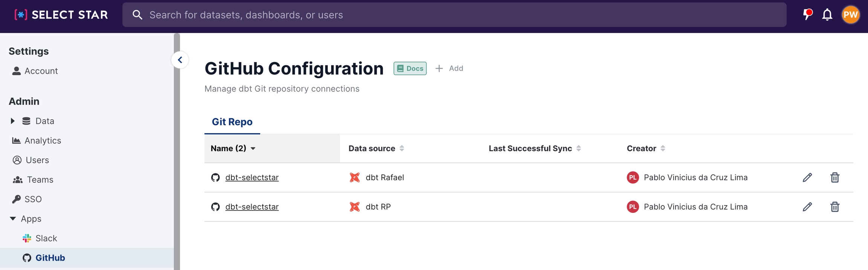
Task: Collapse the Apps section
Action: coord(13,219)
